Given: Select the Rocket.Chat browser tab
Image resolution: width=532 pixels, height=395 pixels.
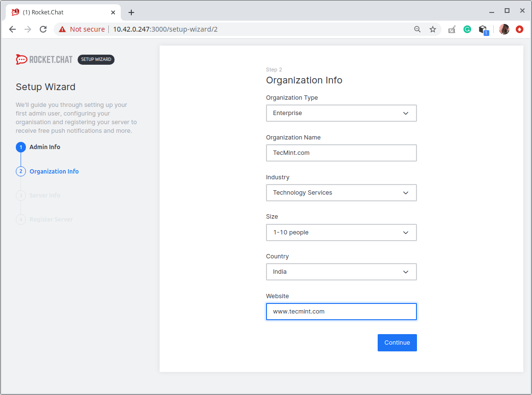Looking at the screenshot, I should click(63, 12).
